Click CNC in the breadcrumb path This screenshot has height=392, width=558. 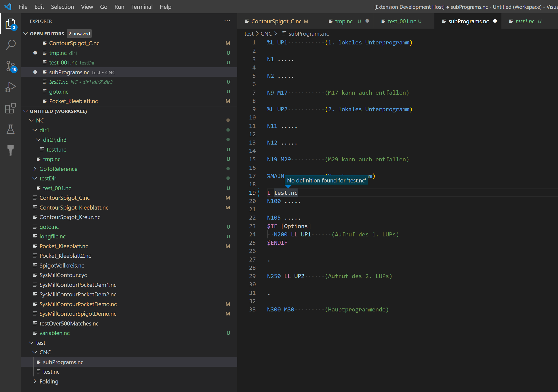(266, 34)
